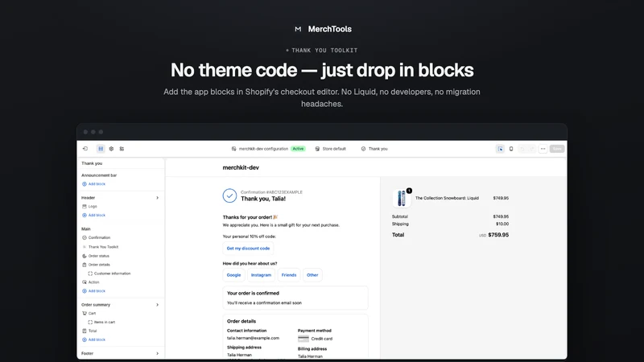The image size is (644, 362).
Task: Click the $10.00 shipping amount
Action: pyautogui.click(x=502, y=224)
